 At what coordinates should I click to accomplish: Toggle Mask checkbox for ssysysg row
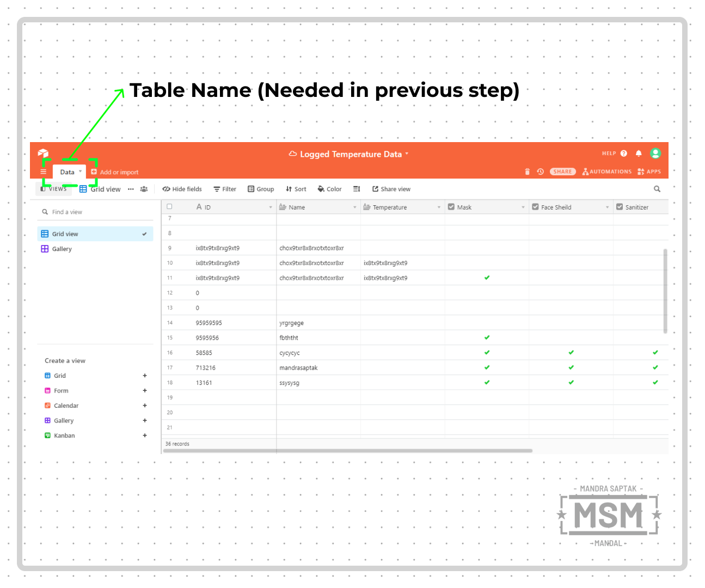(x=487, y=383)
